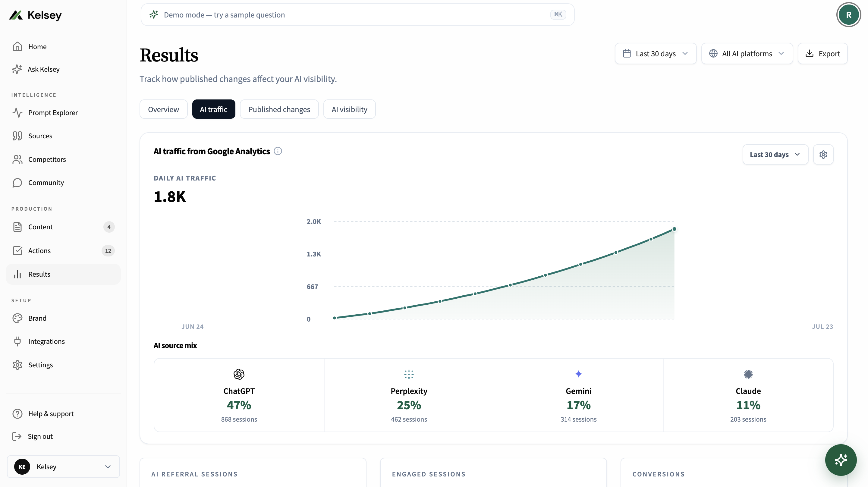868x487 pixels.
Task: Click the Prompt Explorer pulse icon
Action: click(x=17, y=113)
